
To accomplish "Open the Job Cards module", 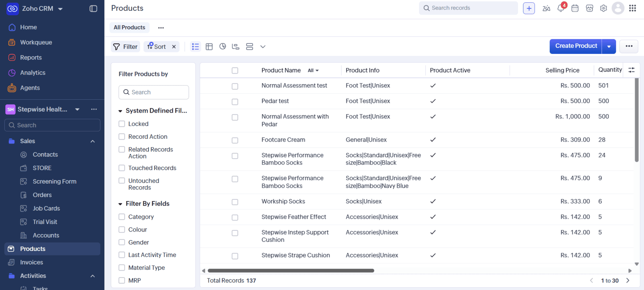I will pyautogui.click(x=46, y=208).
